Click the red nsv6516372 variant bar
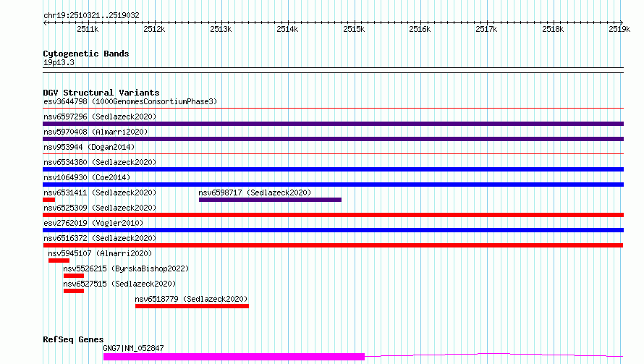Screen dimensions: 644x364 (x=333, y=245)
